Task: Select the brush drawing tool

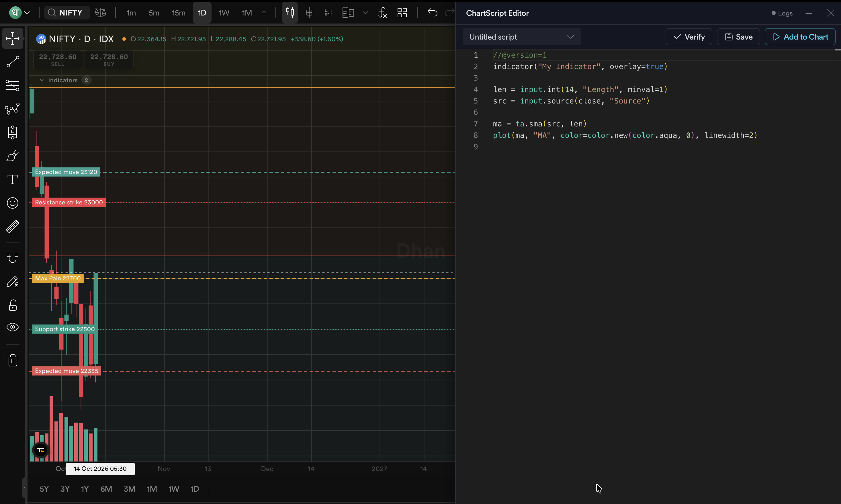Action: [x=13, y=156]
